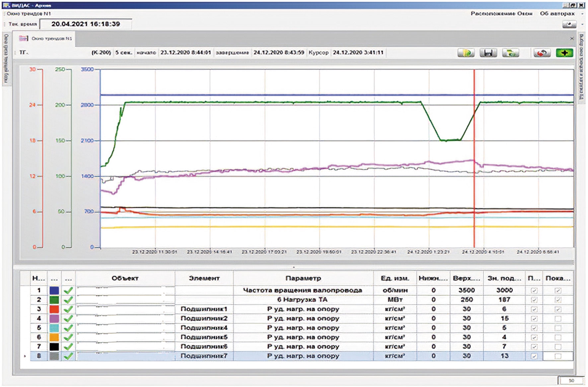Click the green checkmark in row 1
Viewport: 588px width, 387px height.
[x=68, y=290]
